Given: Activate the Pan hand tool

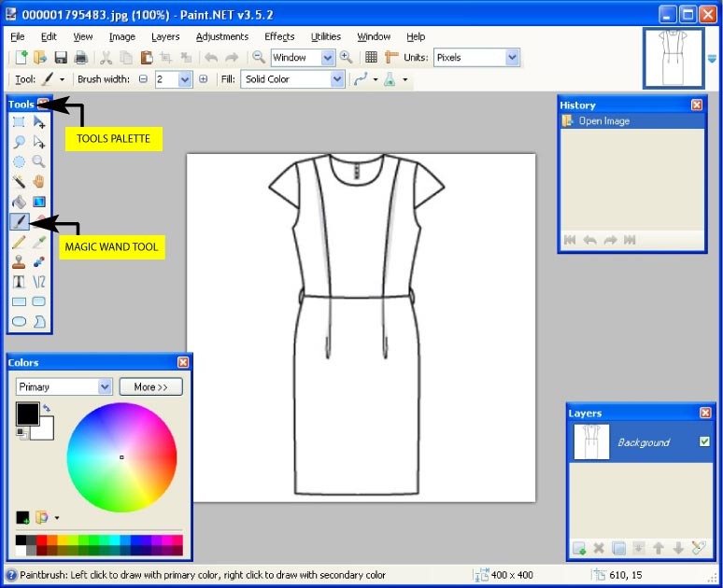Looking at the screenshot, I should (39, 181).
